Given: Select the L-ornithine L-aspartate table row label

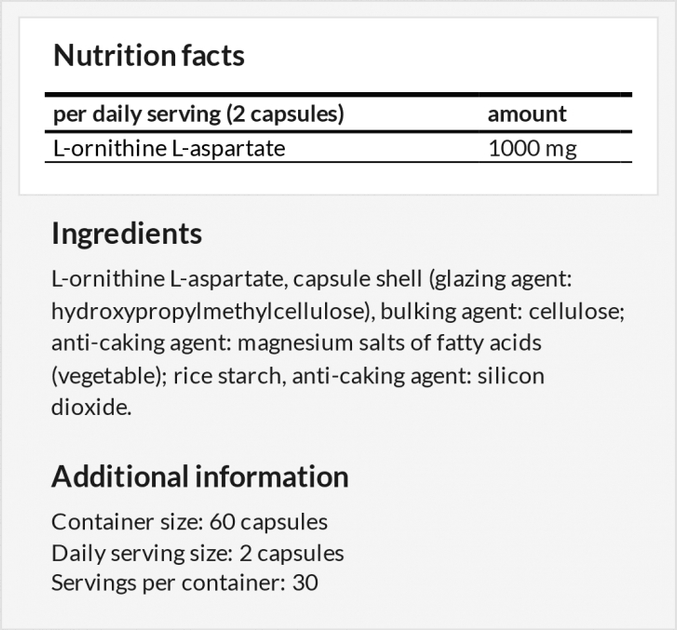Looking at the screenshot, I should click(x=169, y=149).
